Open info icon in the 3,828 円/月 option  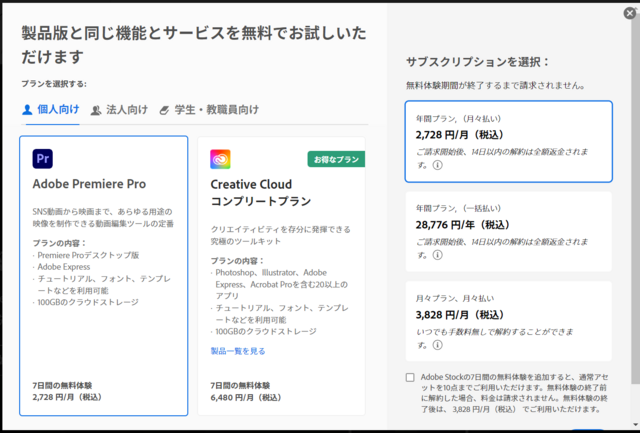[438, 345]
